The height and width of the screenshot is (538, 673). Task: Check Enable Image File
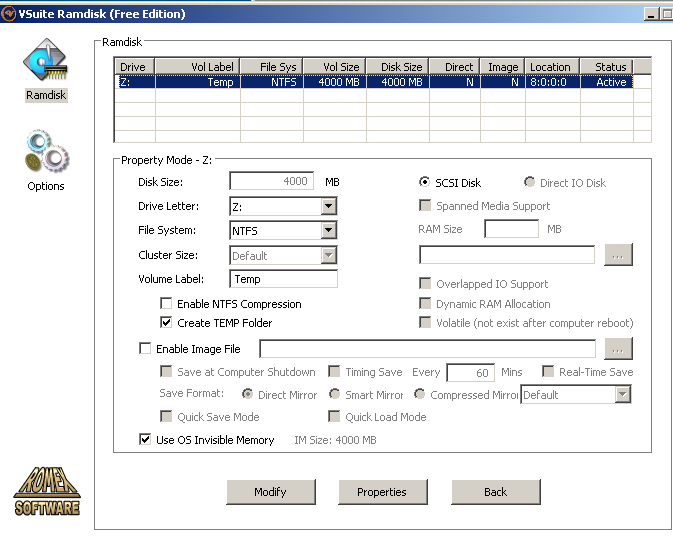tap(145, 348)
